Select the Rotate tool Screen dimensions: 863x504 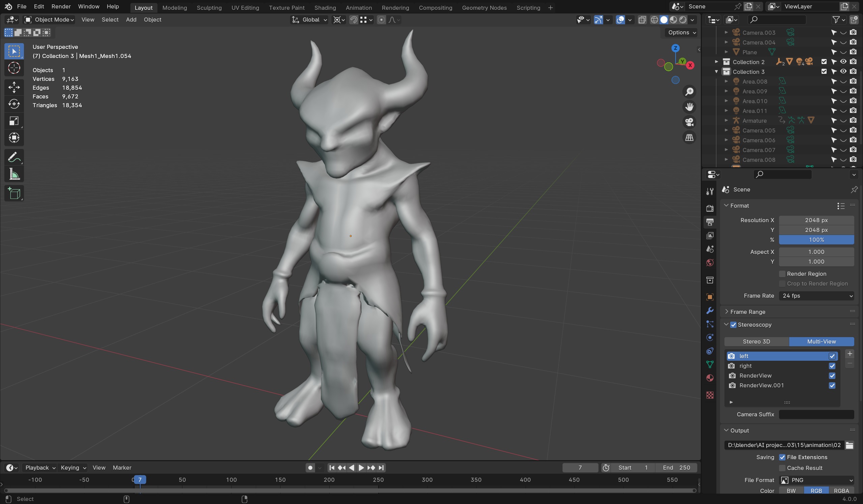tap(14, 104)
